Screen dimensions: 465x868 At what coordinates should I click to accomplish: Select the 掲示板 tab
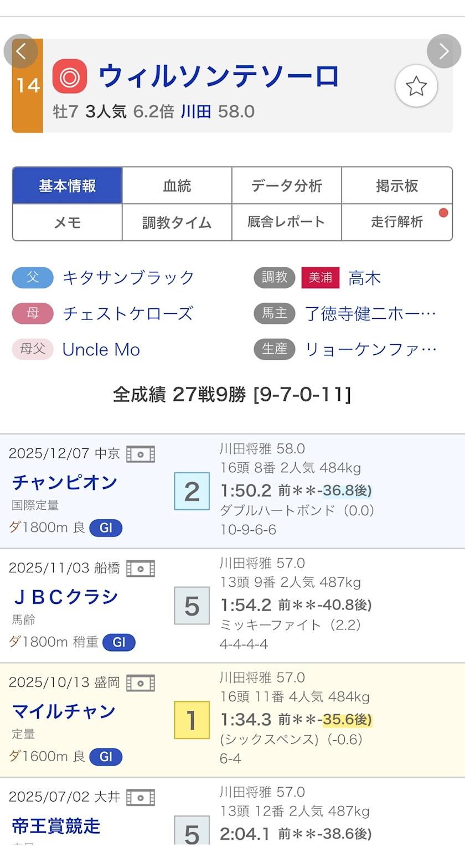(x=396, y=186)
